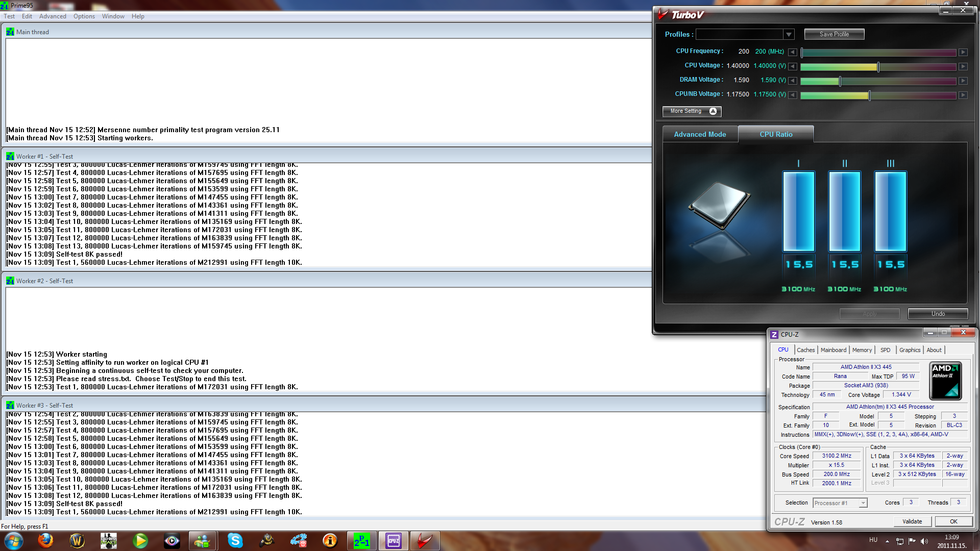Click the volume icon in system tray
The width and height of the screenshot is (980, 551).
pyautogui.click(x=924, y=541)
